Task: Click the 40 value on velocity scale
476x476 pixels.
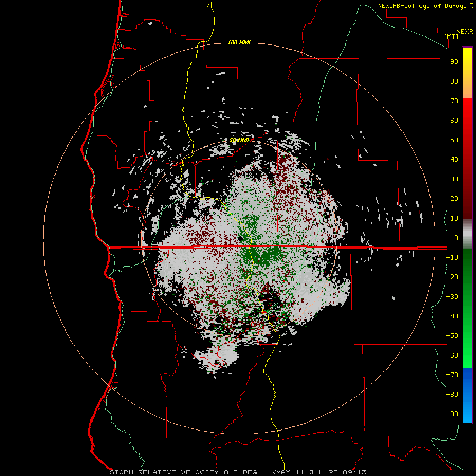Action: pos(454,160)
